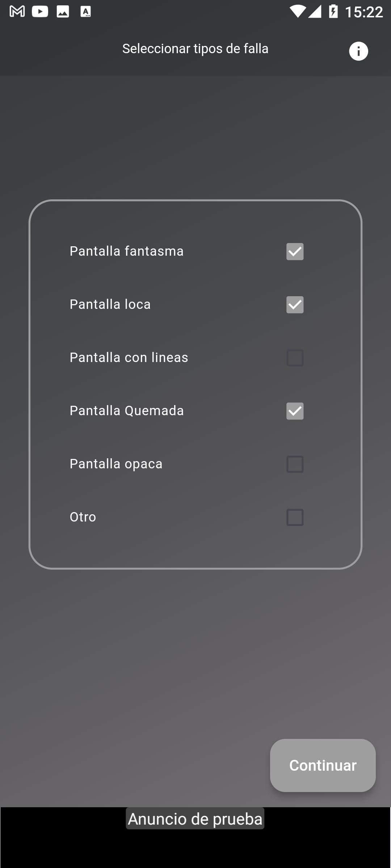Uncheck the Pantalla loca checkbox
This screenshot has width=391, height=868.
coord(295,305)
